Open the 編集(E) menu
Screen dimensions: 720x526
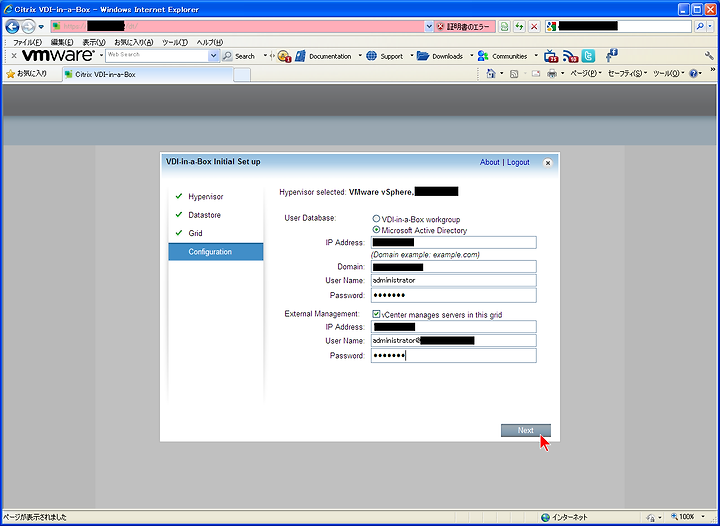[x=62, y=42]
